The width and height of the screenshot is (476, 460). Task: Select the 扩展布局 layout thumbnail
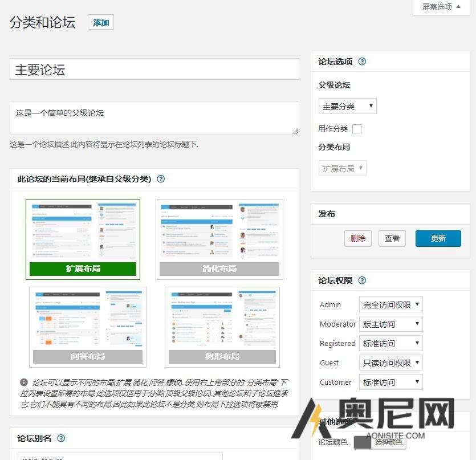pos(83,239)
